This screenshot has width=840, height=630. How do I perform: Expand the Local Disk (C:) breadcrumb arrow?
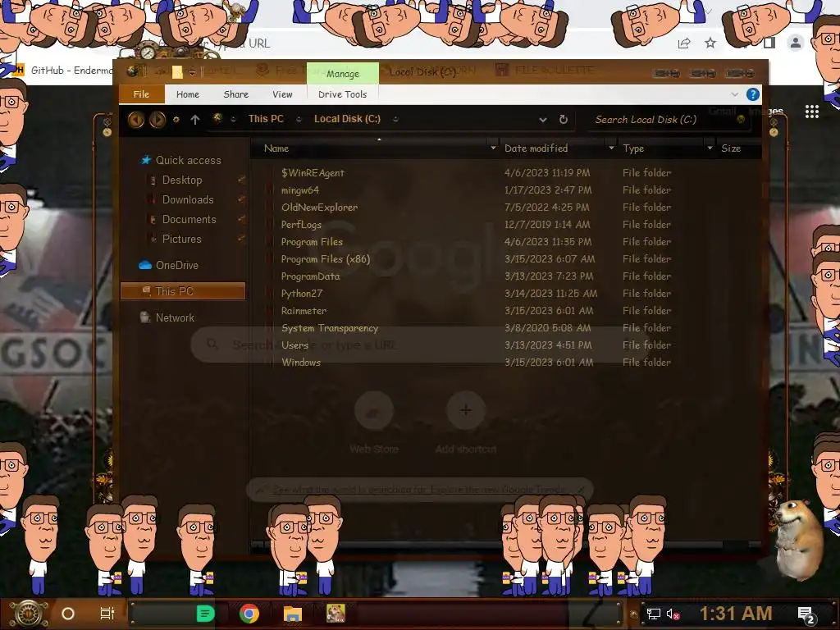point(395,120)
